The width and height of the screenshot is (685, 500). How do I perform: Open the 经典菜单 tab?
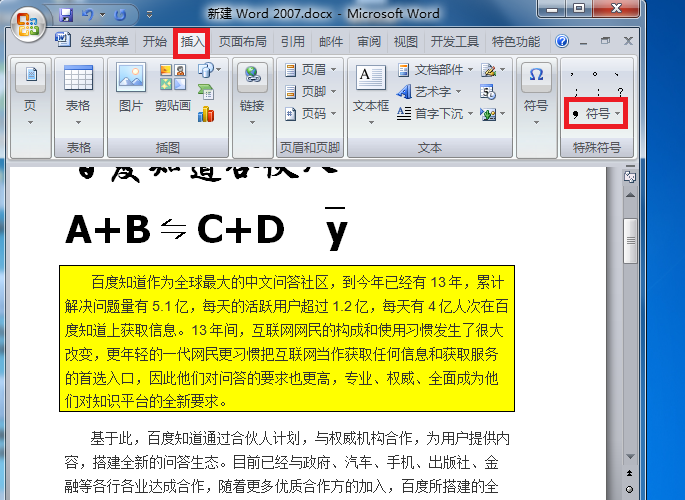coord(105,41)
